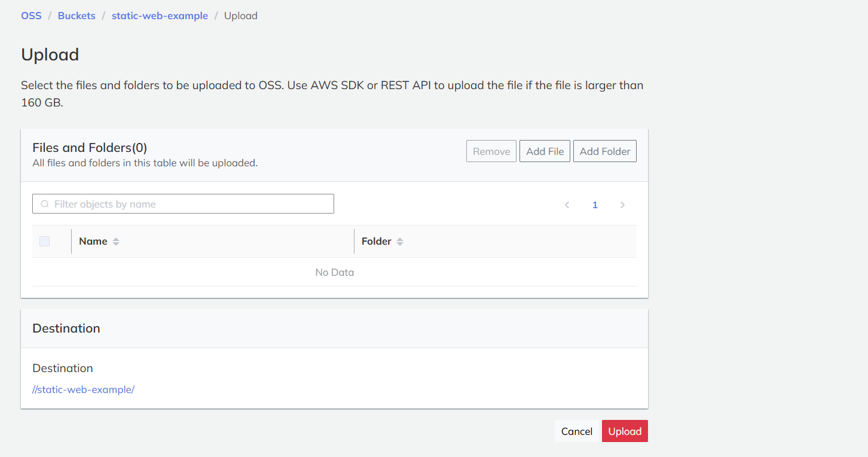Start the upload with the red Upload button
The height and width of the screenshot is (457, 868).
[x=625, y=431]
